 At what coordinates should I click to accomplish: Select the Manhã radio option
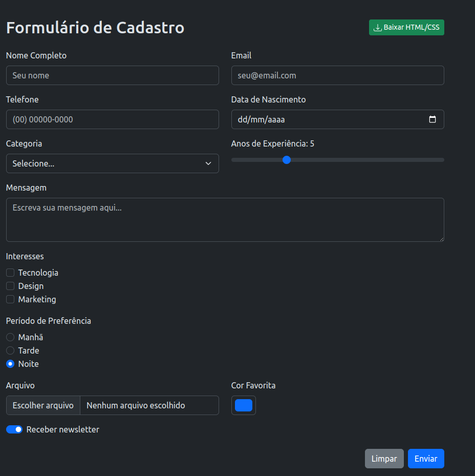click(x=10, y=337)
